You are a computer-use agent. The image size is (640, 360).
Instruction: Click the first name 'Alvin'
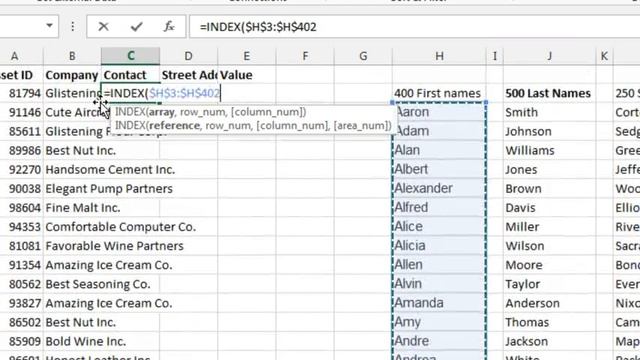[x=439, y=284]
